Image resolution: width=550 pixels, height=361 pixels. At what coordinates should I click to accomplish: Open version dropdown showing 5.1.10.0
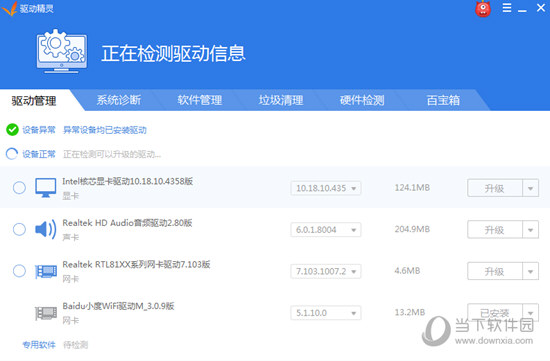(326, 313)
